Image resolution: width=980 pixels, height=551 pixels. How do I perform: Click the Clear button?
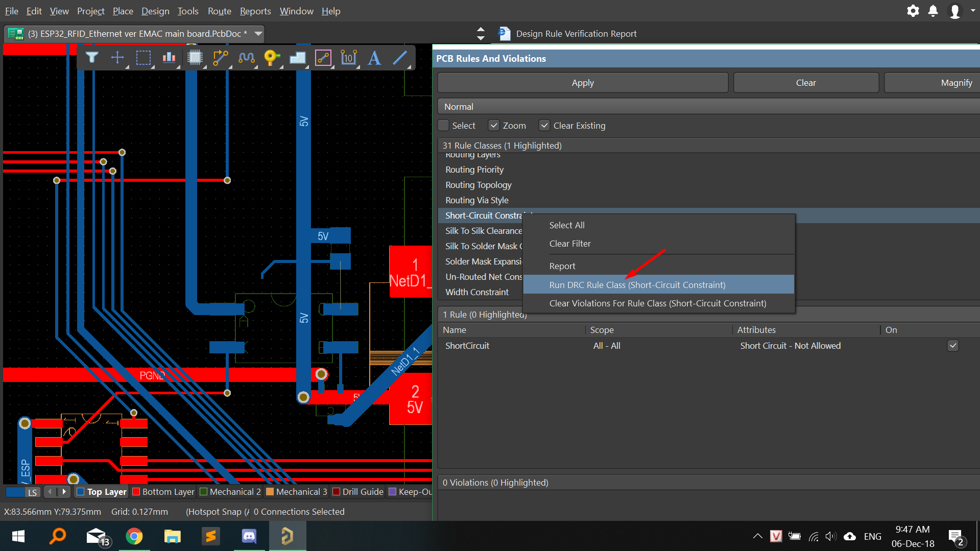coord(806,83)
